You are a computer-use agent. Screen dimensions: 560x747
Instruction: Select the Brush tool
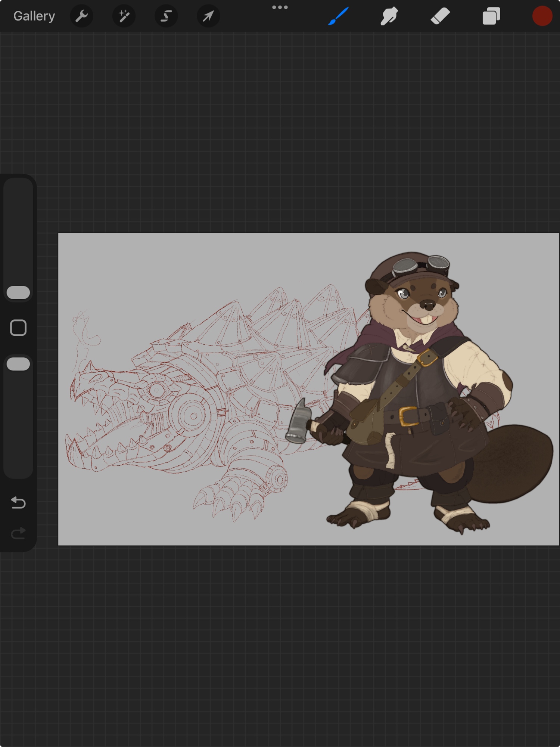339,16
